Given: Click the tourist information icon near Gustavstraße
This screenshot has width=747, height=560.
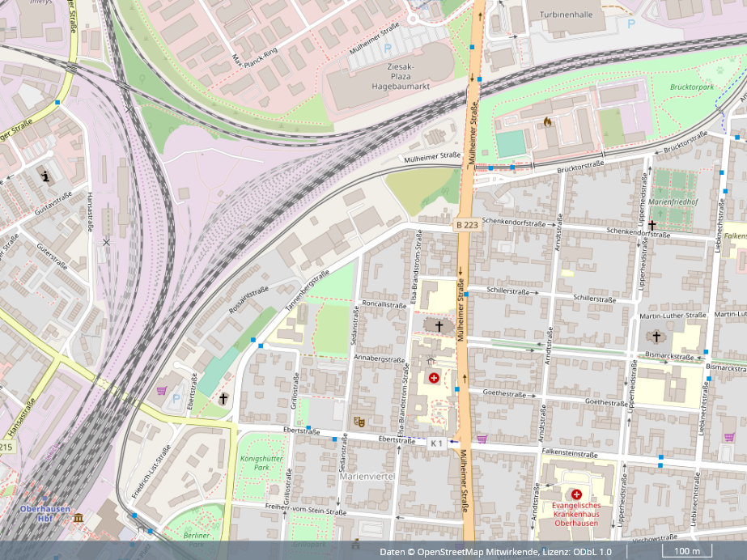Looking at the screenshot, I should click(x=45, y=176).
